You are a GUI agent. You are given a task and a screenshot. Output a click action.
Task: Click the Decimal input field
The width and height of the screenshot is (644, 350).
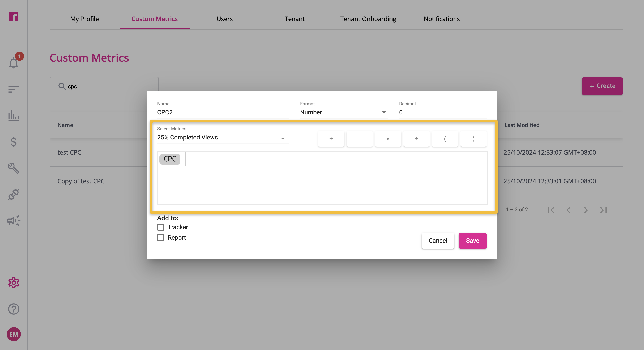pos(442,112)
